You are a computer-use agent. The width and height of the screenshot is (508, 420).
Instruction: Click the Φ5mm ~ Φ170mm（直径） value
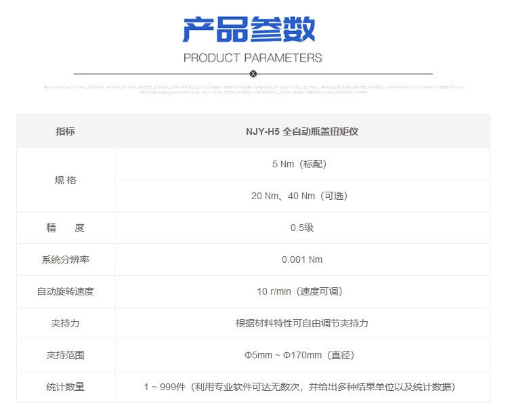click(x=302, y=355)
